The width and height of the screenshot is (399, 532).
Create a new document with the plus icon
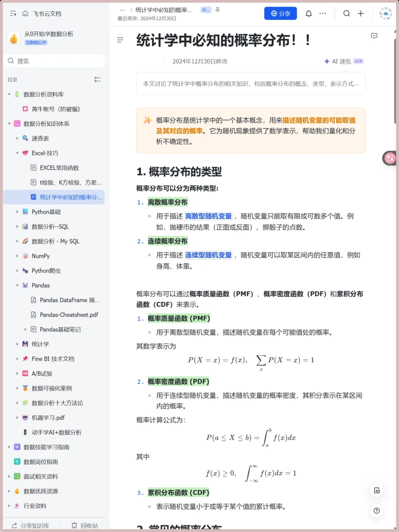coord(361,13)
